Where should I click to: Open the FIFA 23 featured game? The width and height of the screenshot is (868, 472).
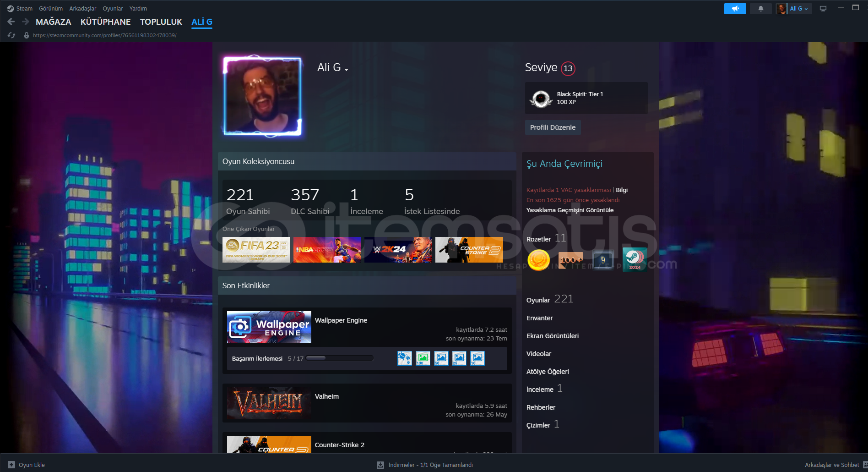[256, 250]
